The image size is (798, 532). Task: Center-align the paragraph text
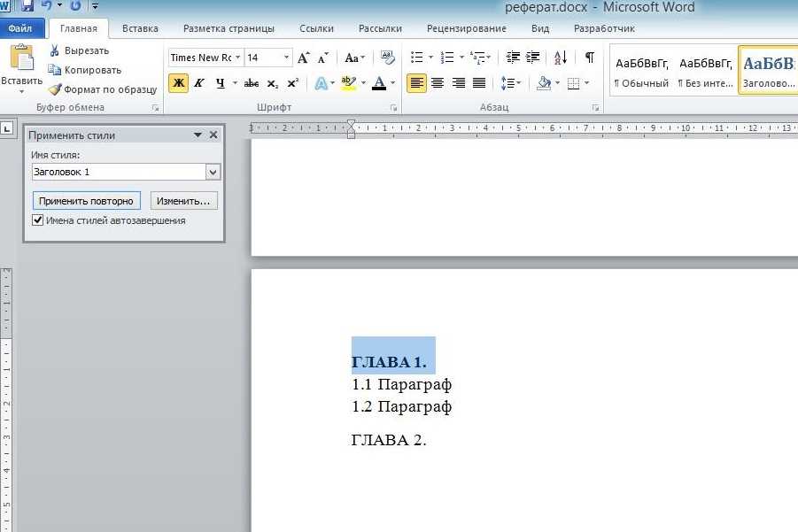[438, 83]
